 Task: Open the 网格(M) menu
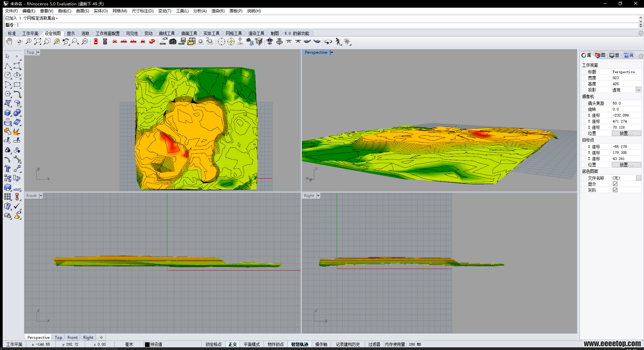click(120, 11)
